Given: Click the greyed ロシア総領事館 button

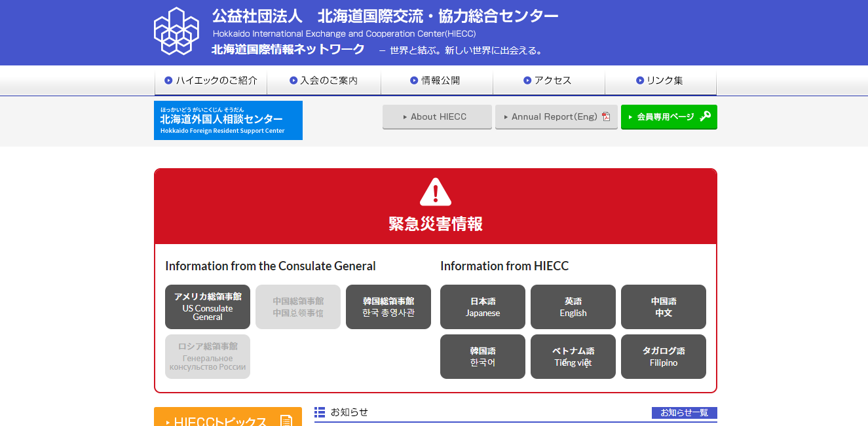Looking at the screenshot, I should (208, 357).
